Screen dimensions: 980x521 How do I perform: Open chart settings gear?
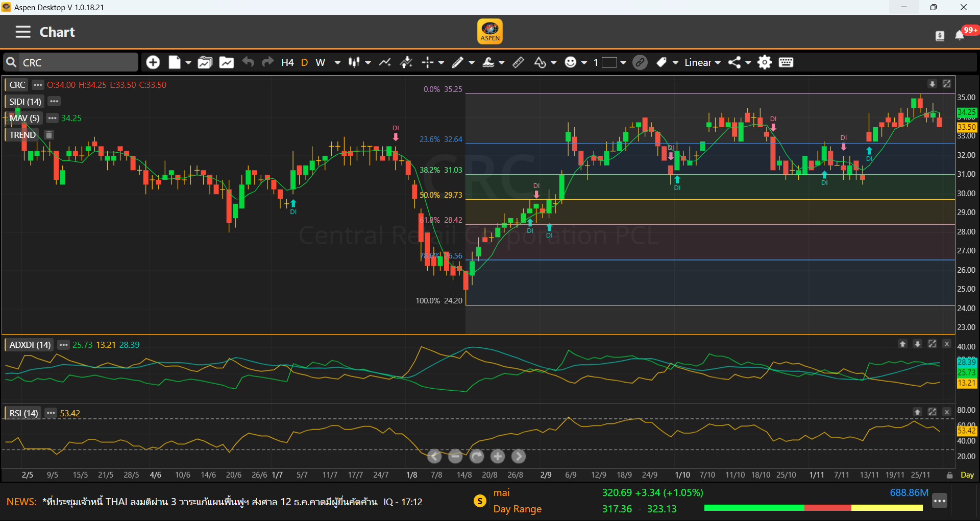[x=765, y=62]
